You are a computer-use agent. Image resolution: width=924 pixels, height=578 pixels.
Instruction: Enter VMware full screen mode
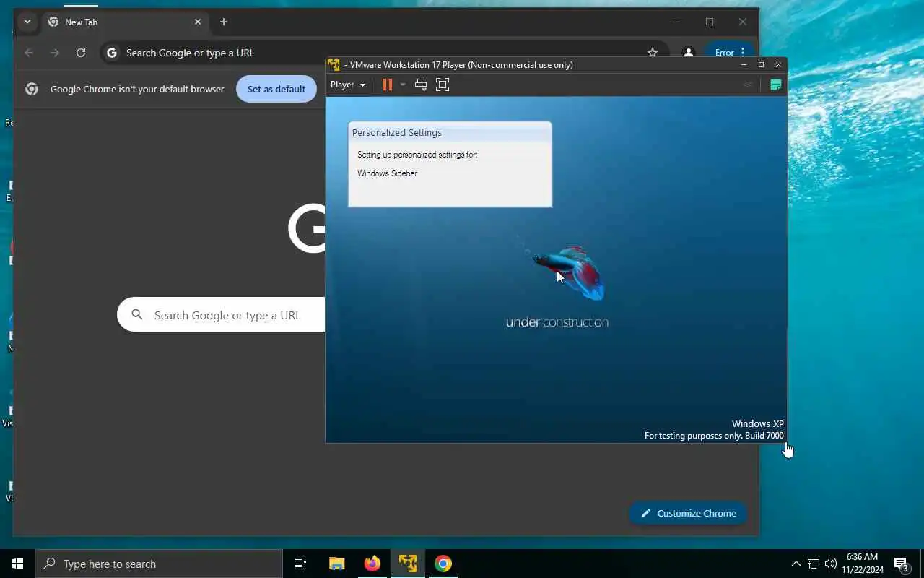click(x=443, y=85)
